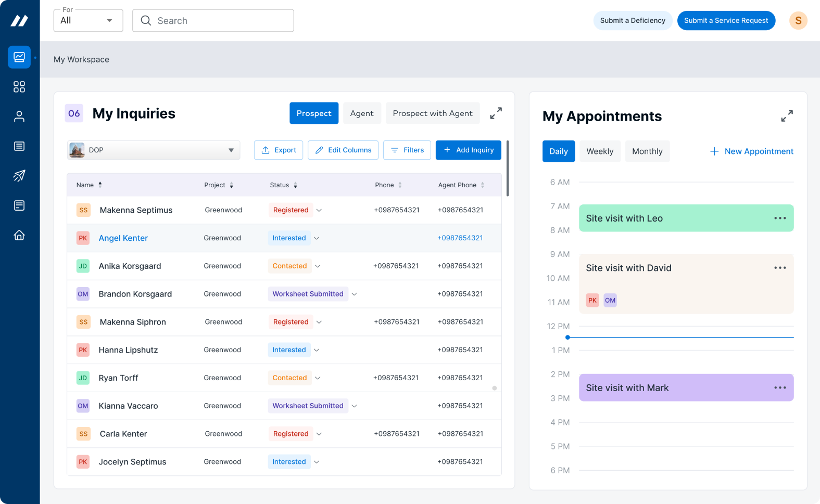Sort by Project column arrows
The image size is (820, 504).
[x=231, y=185]
